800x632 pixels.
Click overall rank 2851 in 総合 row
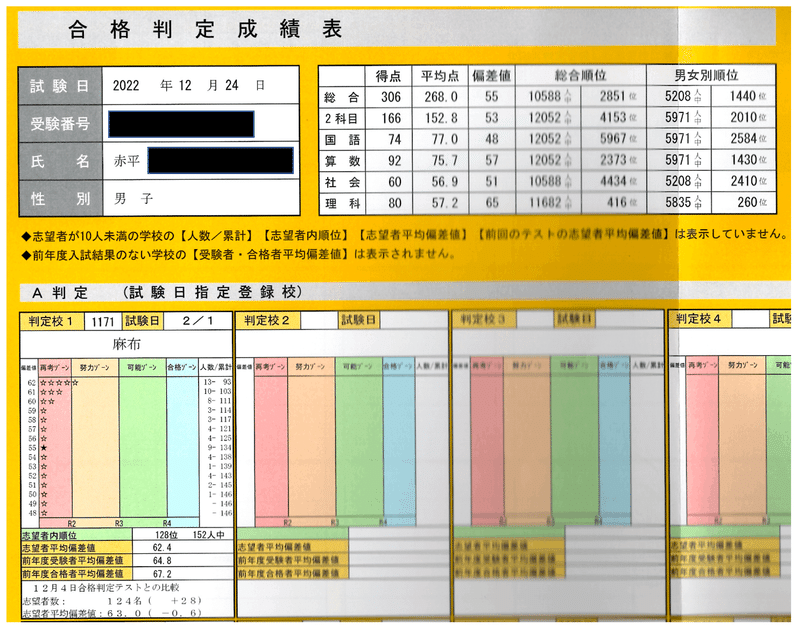click(x=612, y=96)
